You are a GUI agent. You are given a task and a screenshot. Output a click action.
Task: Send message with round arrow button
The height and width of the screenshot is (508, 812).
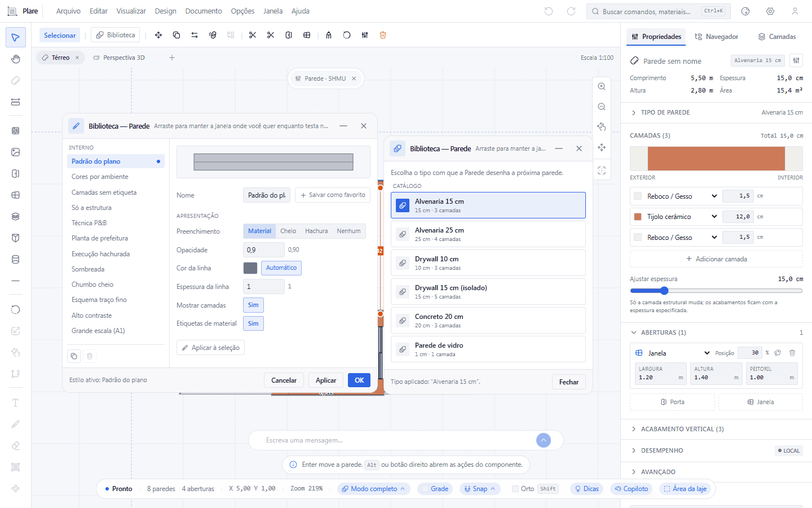(x=544, y=440)
